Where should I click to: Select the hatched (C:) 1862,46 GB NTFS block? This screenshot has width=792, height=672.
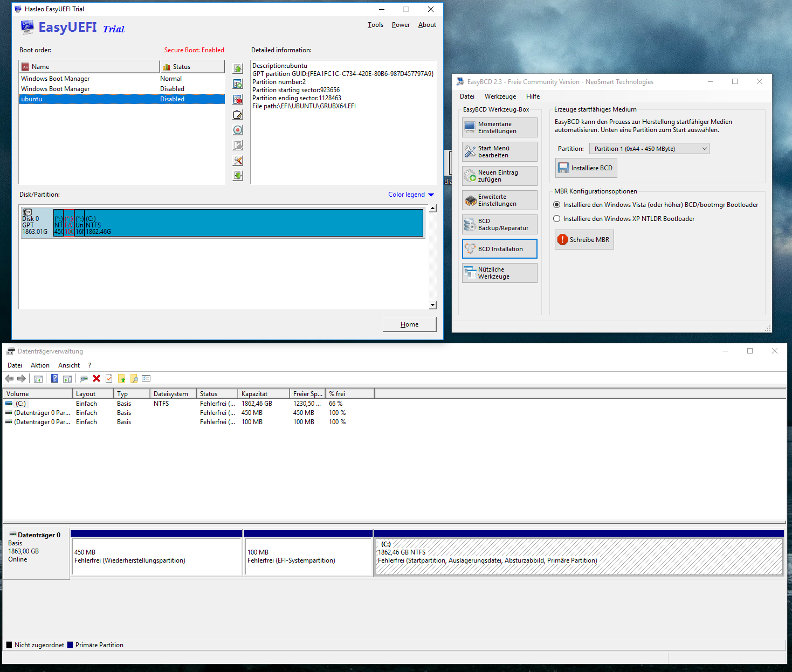pyautogui.click(x=579, y=557)
